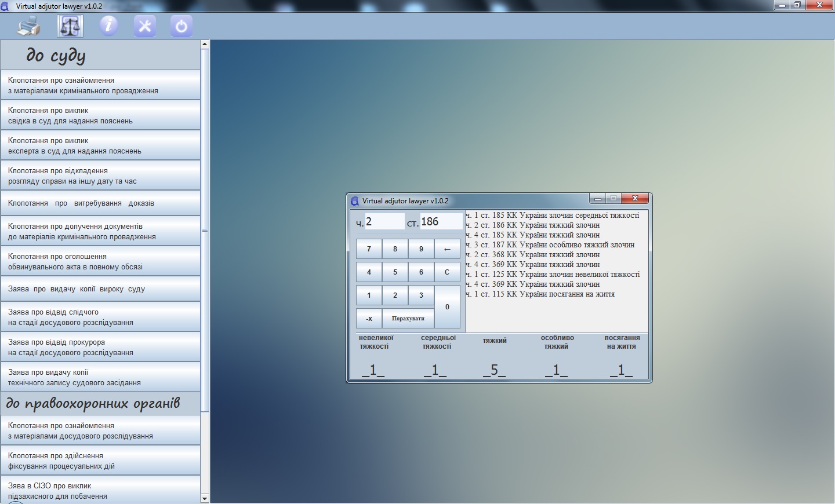Click the sidebar vertical scrollbar thumb
This screenshot has height=504, width=835.
pos(205,230)
